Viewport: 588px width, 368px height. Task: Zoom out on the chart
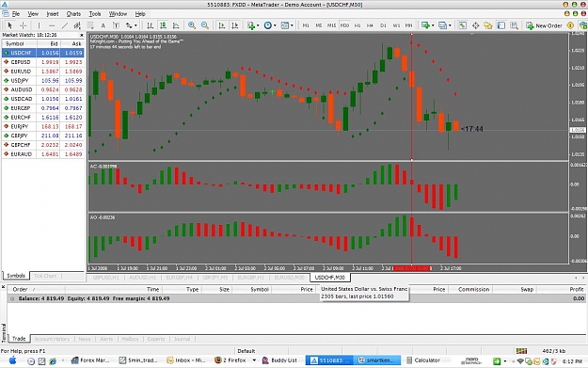205,25
